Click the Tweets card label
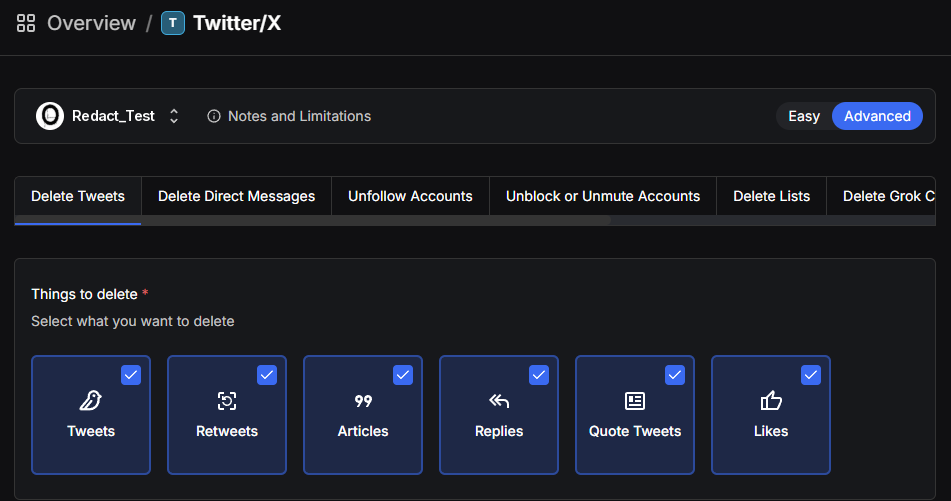The width and height of the screenshot is (951, 501). pyautogui.click(x=91, y=431)
